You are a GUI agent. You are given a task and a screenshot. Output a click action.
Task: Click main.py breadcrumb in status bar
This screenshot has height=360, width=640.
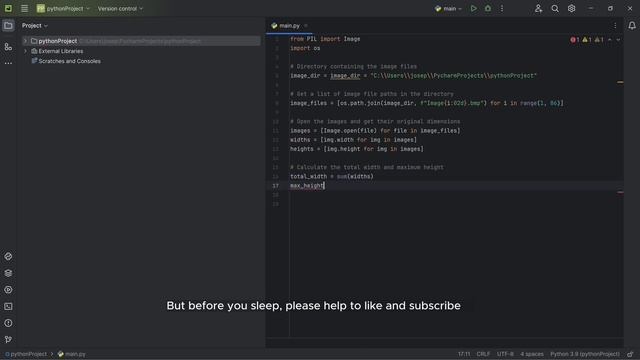[72, 354]
